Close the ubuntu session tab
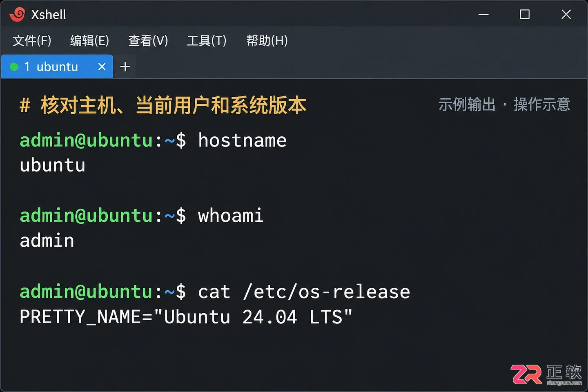 [102, 67]
